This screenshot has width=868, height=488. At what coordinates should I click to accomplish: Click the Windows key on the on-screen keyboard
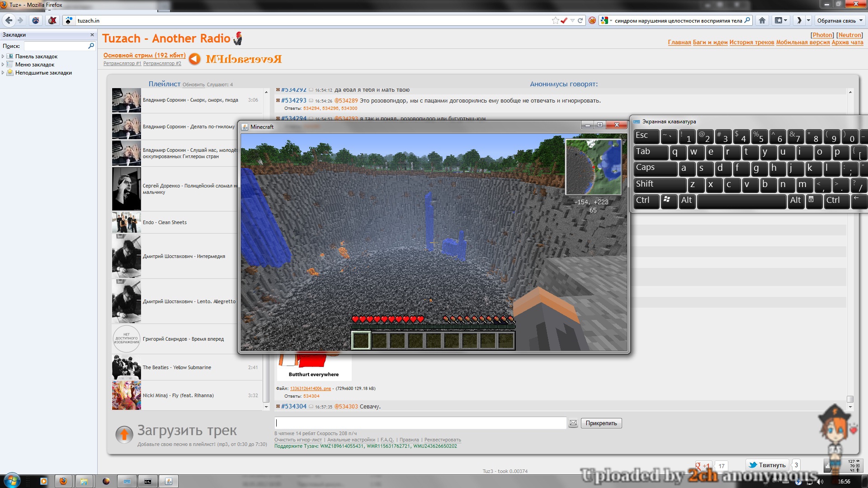pos(669,201)
